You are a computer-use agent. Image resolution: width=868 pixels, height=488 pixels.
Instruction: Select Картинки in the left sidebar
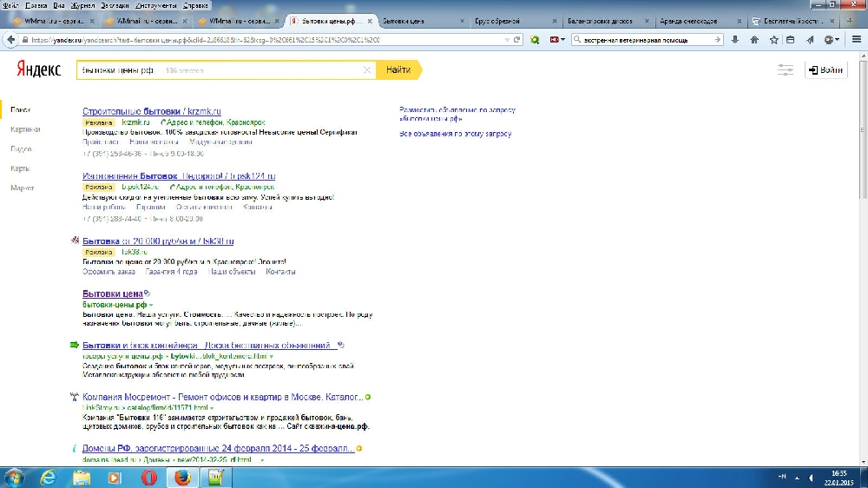pyautogui.click(x=25, y=129)
